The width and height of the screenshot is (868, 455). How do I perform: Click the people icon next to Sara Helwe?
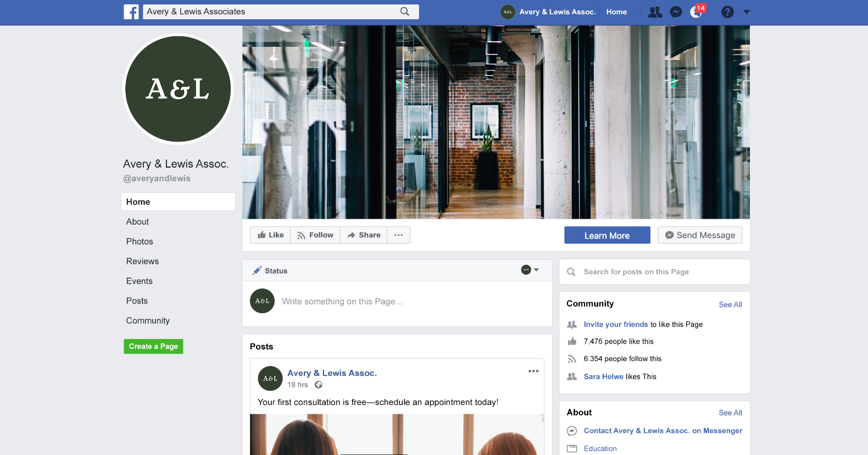pos(572,376)
